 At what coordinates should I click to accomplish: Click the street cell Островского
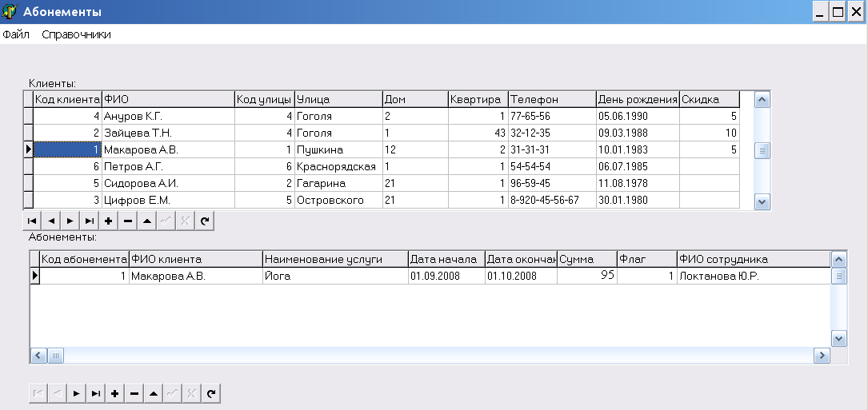(x=338, y=200)
